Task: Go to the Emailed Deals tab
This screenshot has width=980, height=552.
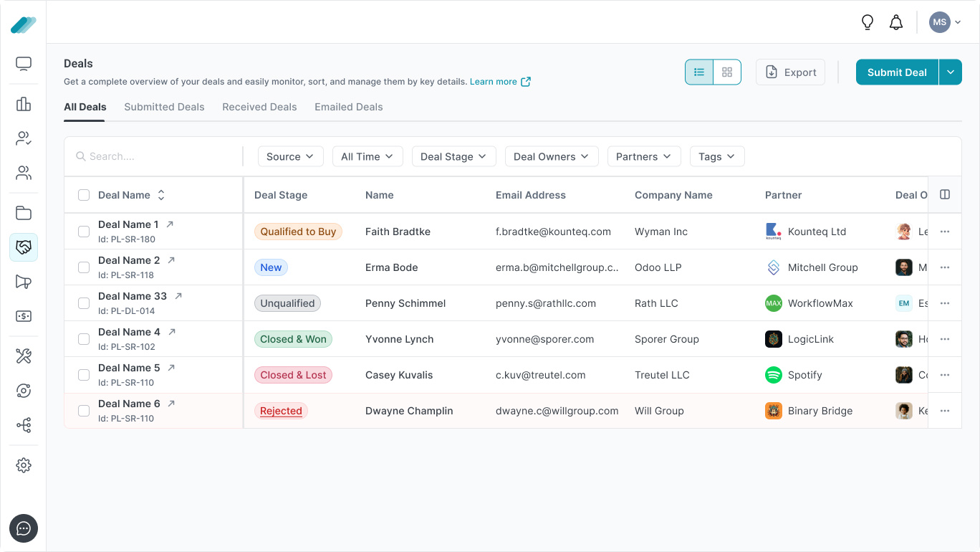Action: coord(348,107)
